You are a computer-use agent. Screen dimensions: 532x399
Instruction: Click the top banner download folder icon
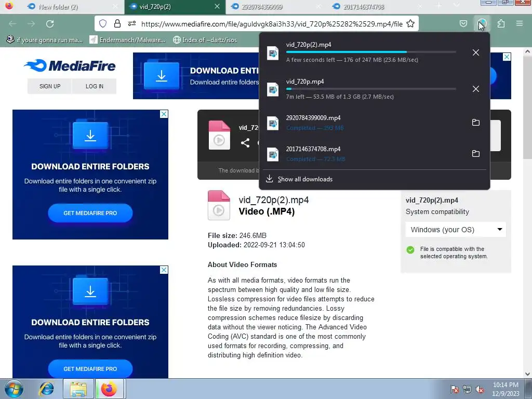162,76
